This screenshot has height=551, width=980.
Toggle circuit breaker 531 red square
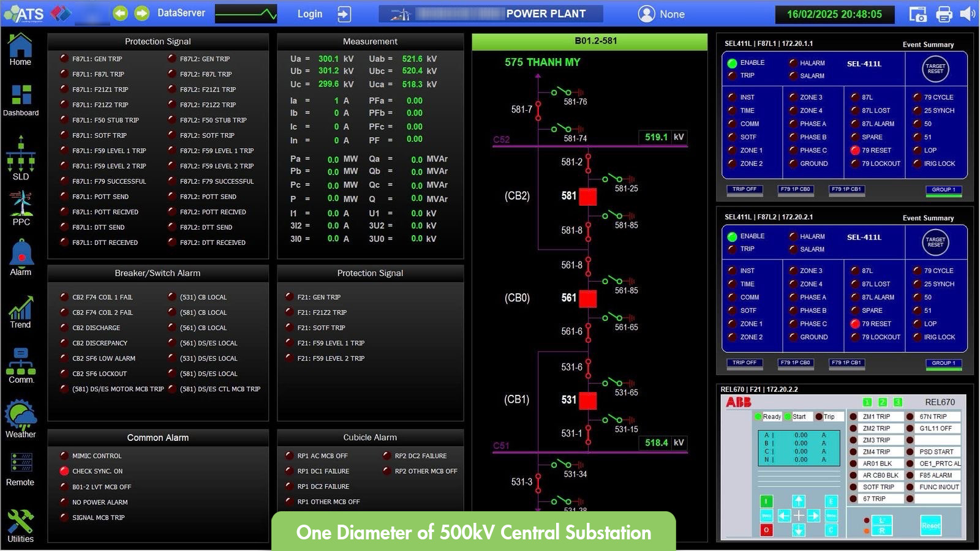point(588,400)
